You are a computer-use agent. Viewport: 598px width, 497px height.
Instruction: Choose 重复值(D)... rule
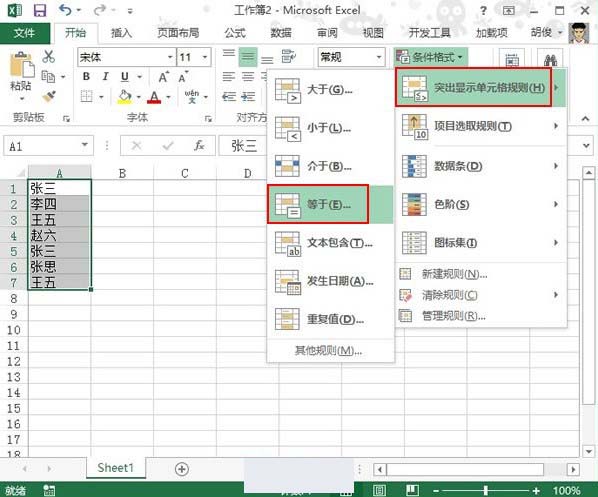tap(330, 319)
